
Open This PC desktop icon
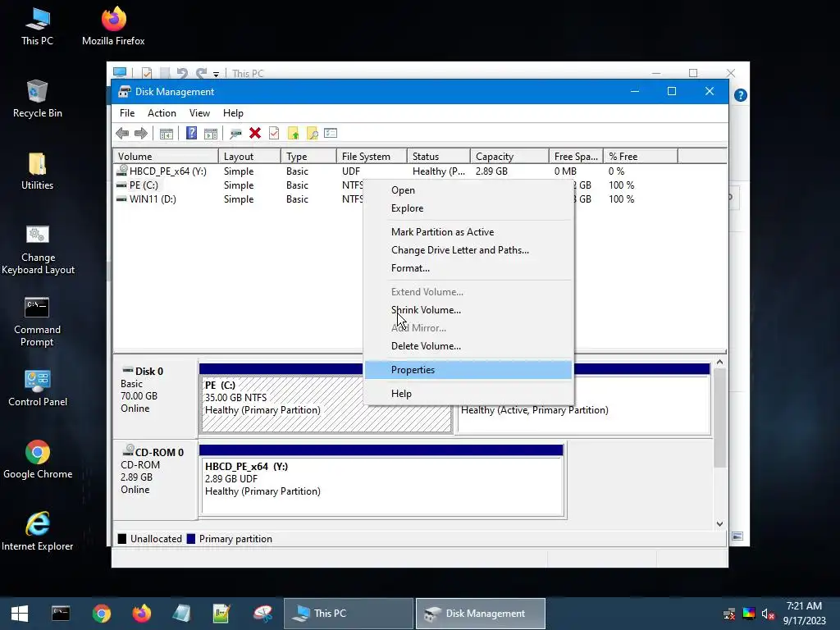point(38,27)
